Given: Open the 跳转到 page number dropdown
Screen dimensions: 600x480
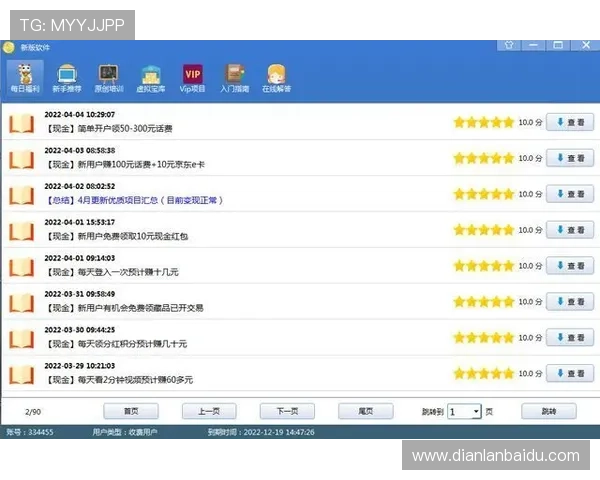Looking at the screenshot, I should (x=465, y=411).
